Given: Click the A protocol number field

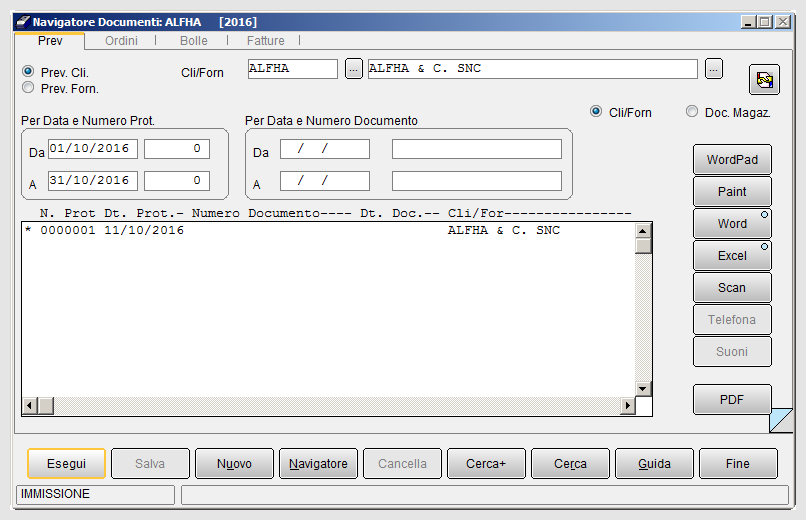Looking at the screenshot, I should coord(177,181).
